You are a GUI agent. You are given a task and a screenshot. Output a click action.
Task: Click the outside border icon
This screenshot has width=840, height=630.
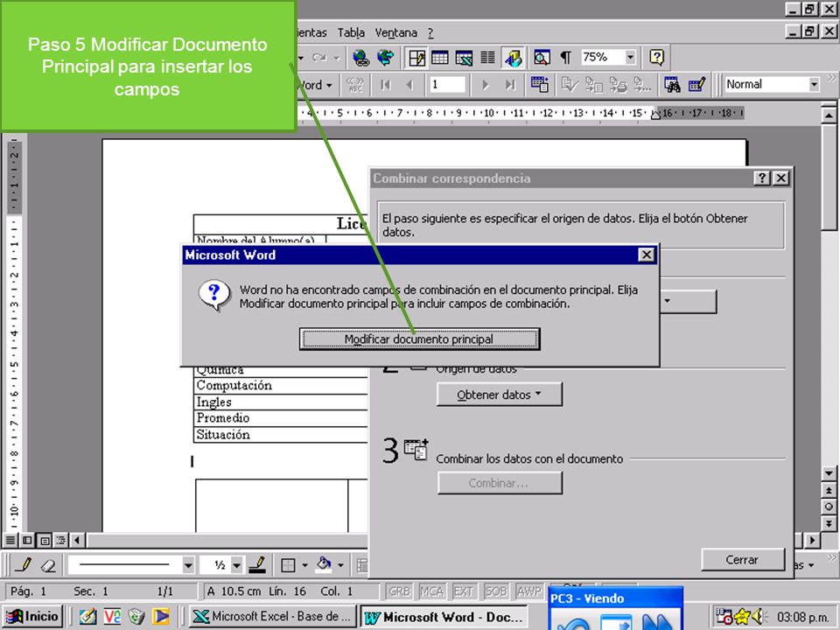[x=288, y=564]
